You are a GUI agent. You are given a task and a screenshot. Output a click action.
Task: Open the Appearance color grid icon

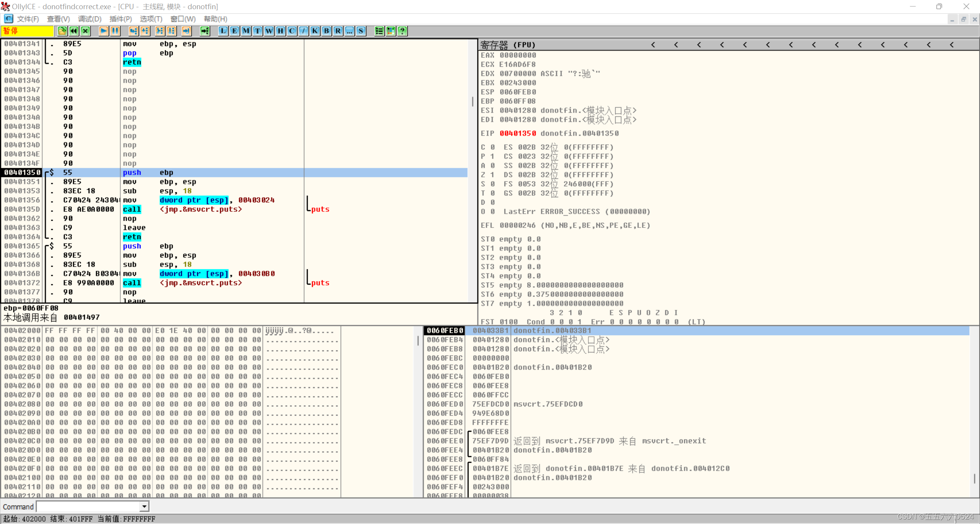coord(391,31)
